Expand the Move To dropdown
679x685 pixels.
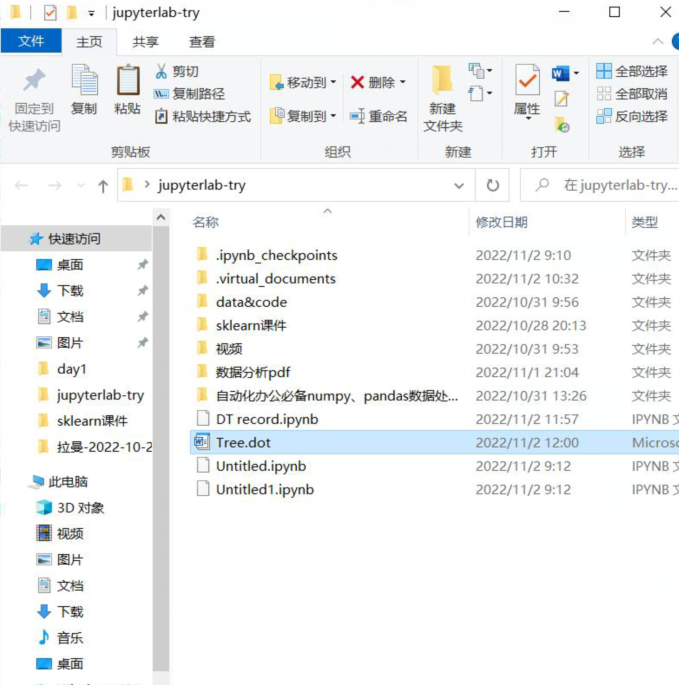click(333, 82)
